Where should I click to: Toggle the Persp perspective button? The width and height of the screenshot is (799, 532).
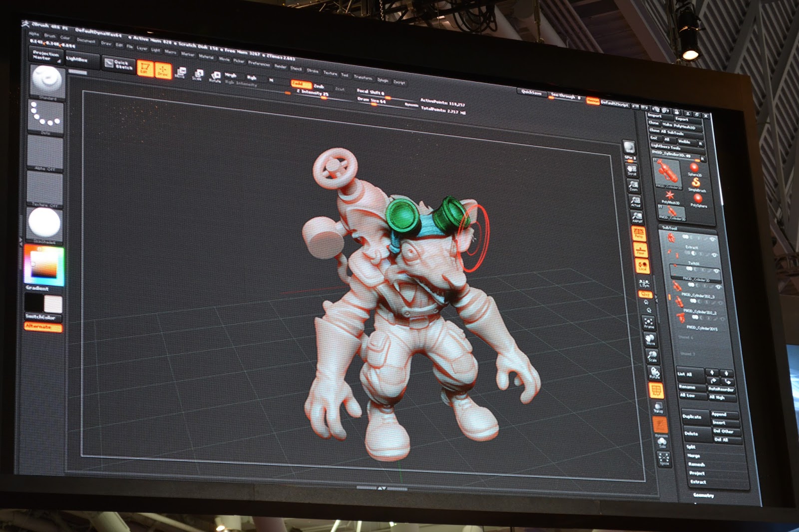coord(639,234)
